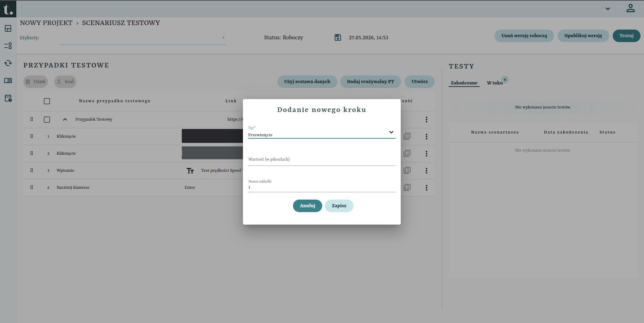Click Anuluj in the dialog

click(308, 206)
